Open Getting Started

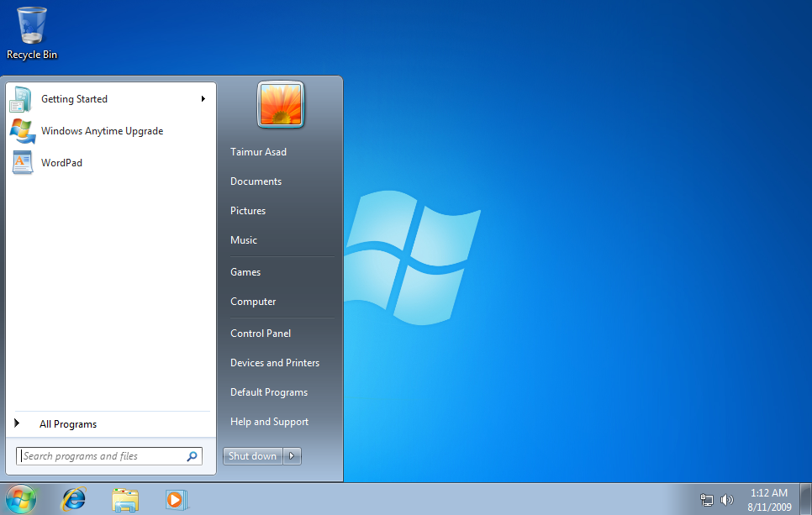tap(74, 98)
